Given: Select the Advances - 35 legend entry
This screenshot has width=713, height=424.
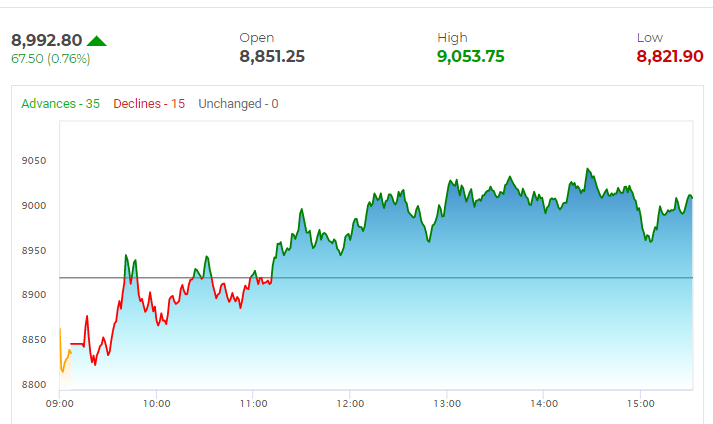Looking at the screenshot, I should 60,104.
